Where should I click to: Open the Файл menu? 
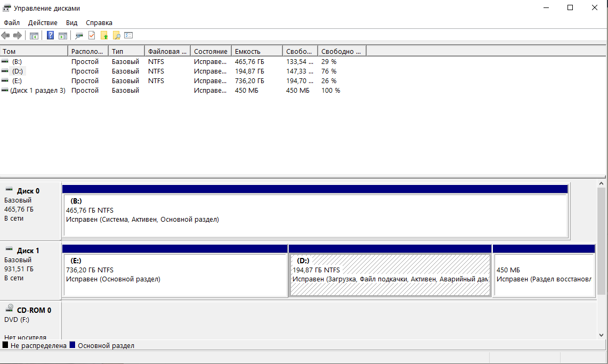[x=12, y=23]
